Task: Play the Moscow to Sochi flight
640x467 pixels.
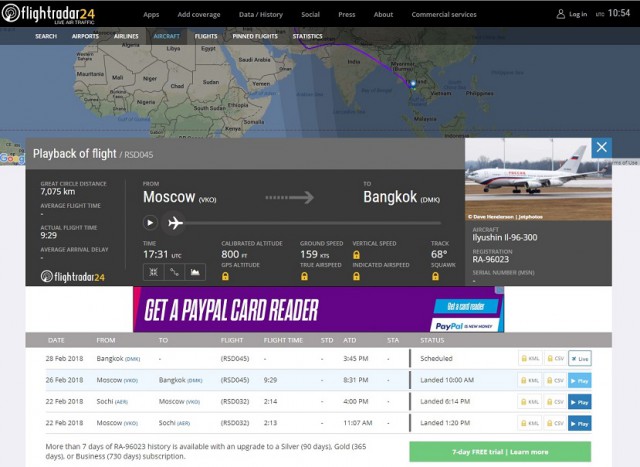Action: coord(580,423)
